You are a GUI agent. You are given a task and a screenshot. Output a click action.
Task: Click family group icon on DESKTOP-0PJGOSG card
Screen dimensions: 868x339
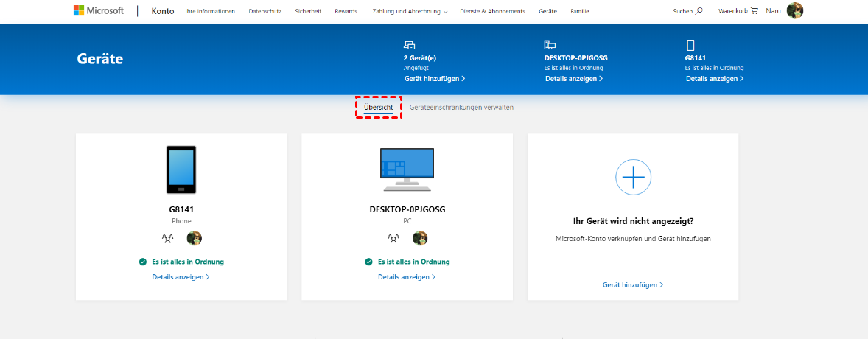click(x=393, y=238)
